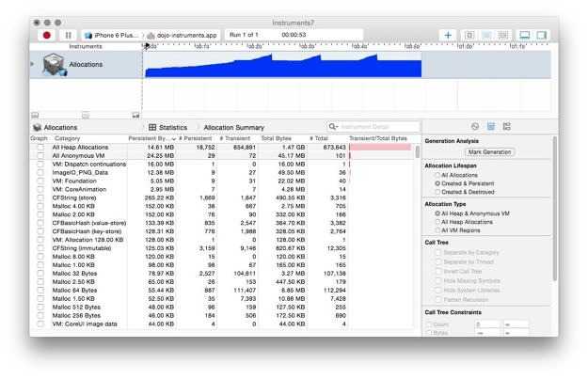This screenshot has height=379, width=588.
Task: Open the Display Settings inspector icon
Action: tap(490, 126)
